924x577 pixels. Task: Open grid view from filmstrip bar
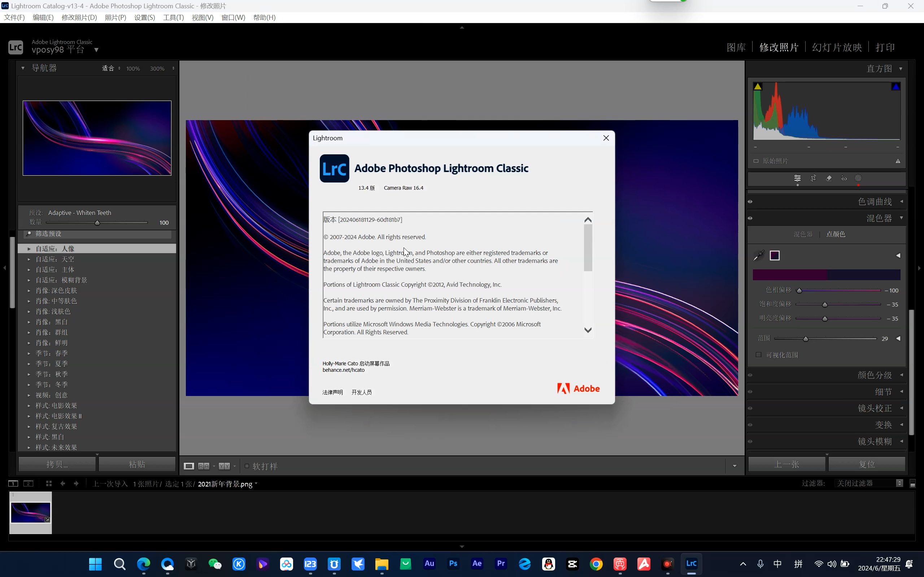coord(48,484)
